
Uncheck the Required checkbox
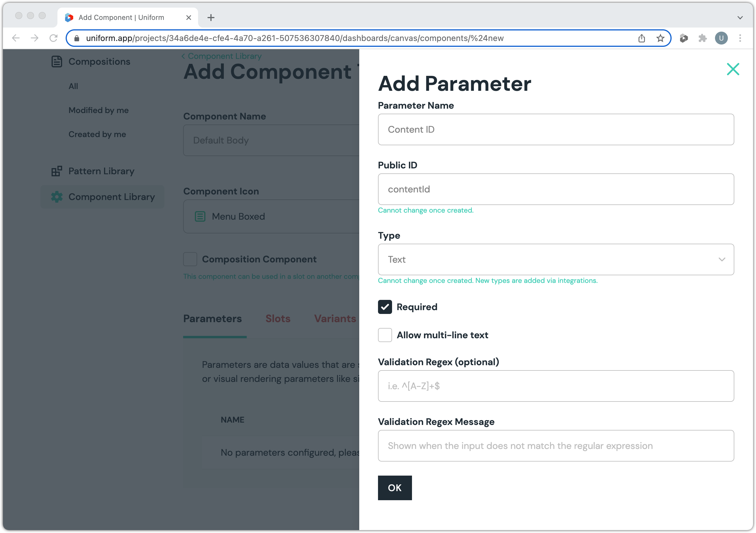pyautogui.click(x=384, y=307)
